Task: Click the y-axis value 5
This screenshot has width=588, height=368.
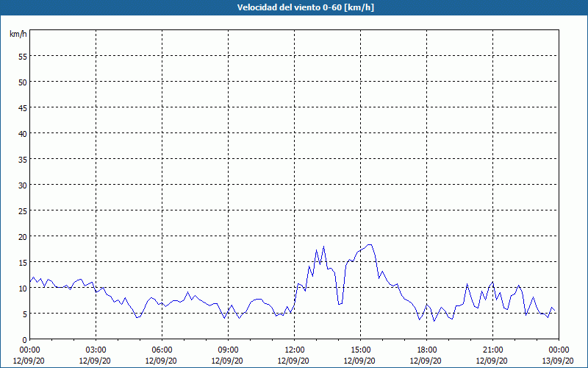Action: [25, 314]
